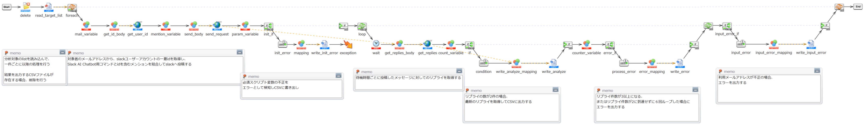This screenshot has width=868, height=130.
Task: Select the counter_variable icon
Action: point(586,44)
